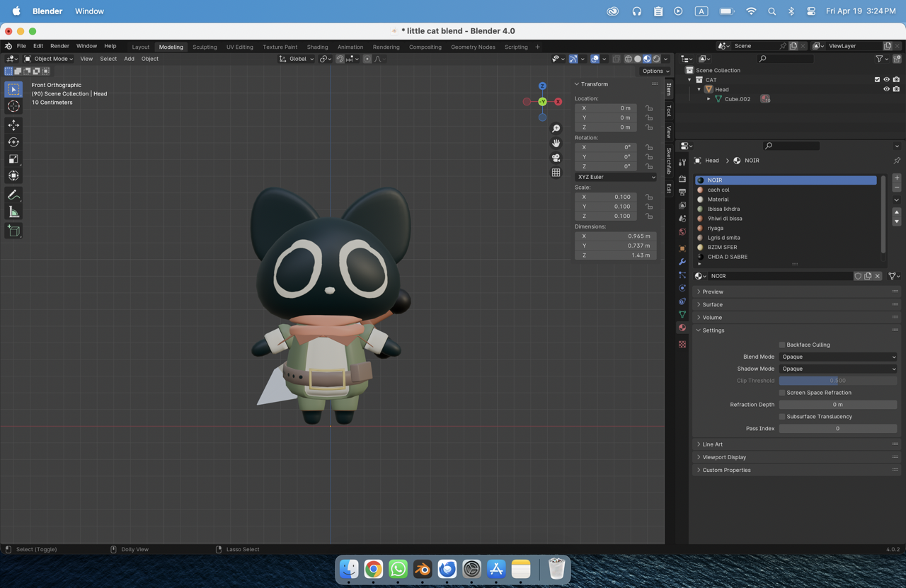Activate the Move tool
Screen dimensions: 906x588
13,125
